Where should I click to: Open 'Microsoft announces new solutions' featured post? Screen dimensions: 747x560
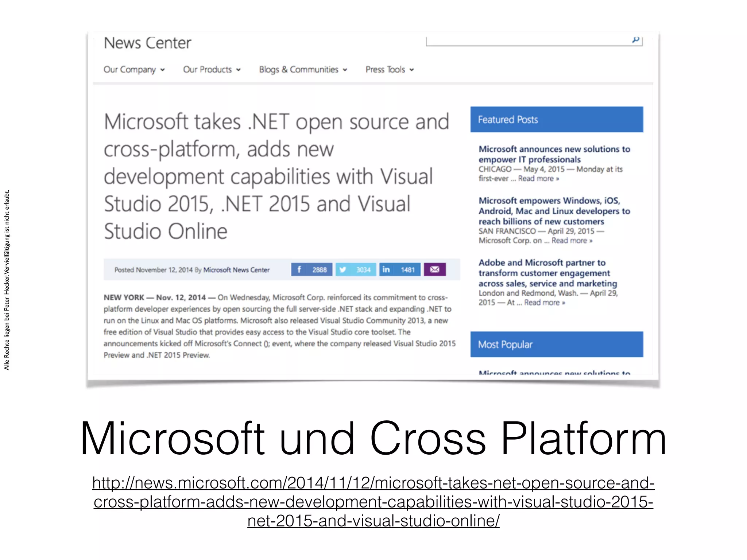tap(554, 154)
